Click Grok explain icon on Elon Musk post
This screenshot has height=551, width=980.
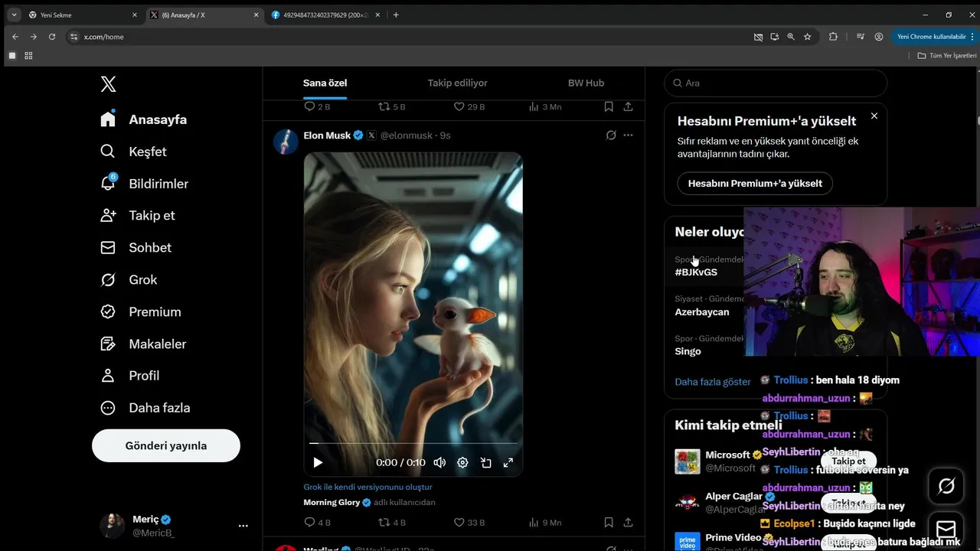pyautogui.click(x=611, y=135)
